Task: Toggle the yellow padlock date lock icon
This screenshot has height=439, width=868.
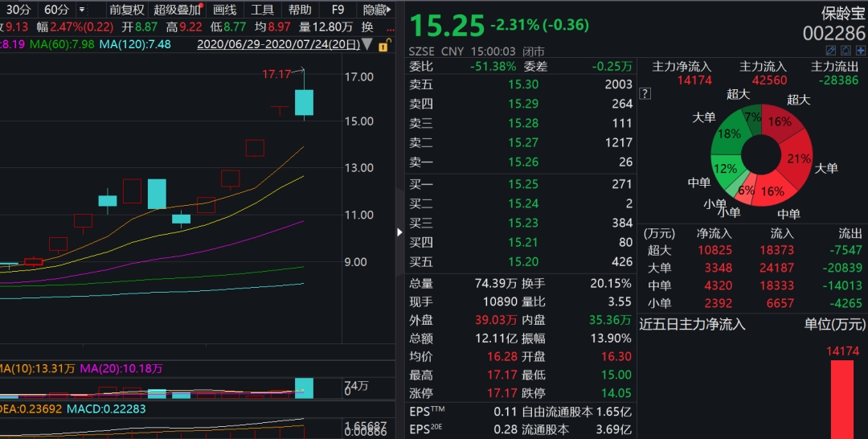Action: (x=384, y=45)
